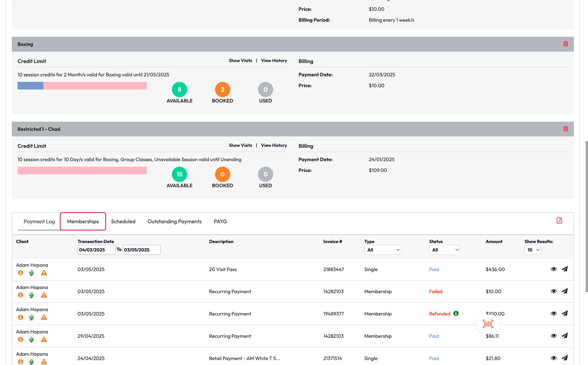588x365 pixels.
Task: Send invoice 21883447 via paper plane icon
Action: coord(564,269)
